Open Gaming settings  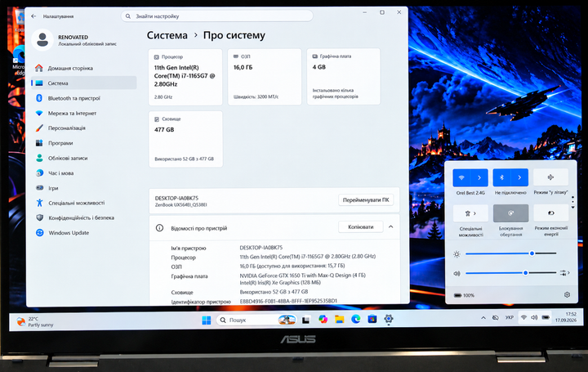point(84,188)
